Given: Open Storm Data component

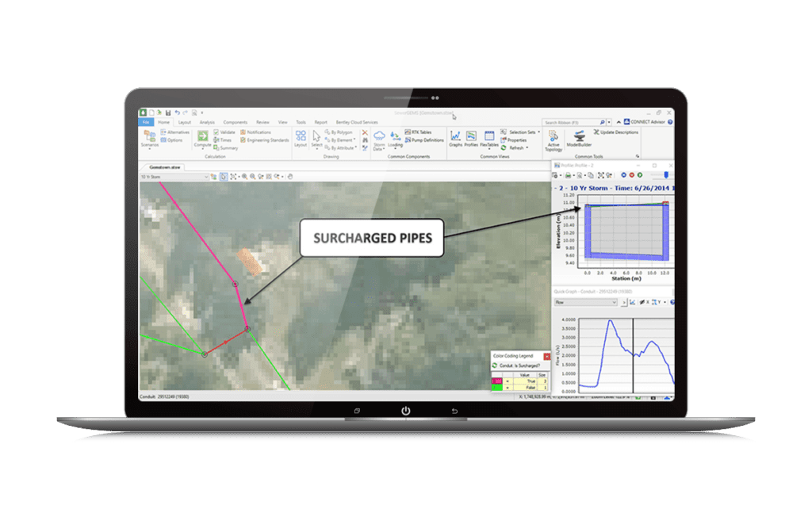Looking at the screenshot, I should click(x=379, y=139).
